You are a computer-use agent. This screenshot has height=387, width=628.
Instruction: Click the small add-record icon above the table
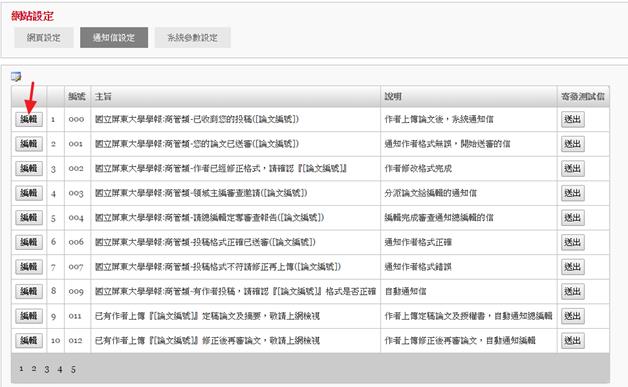(16, 76)
